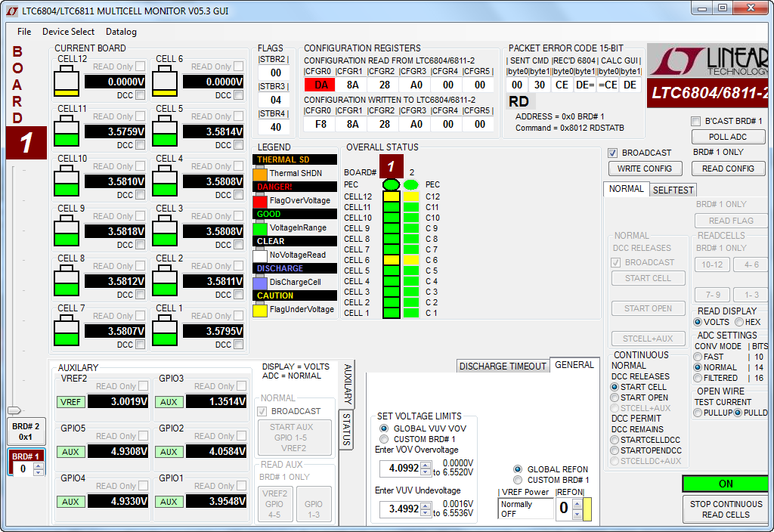Select FILTERED conversion mode
This screenshot has width=774, height=532.
coord(698,378)
